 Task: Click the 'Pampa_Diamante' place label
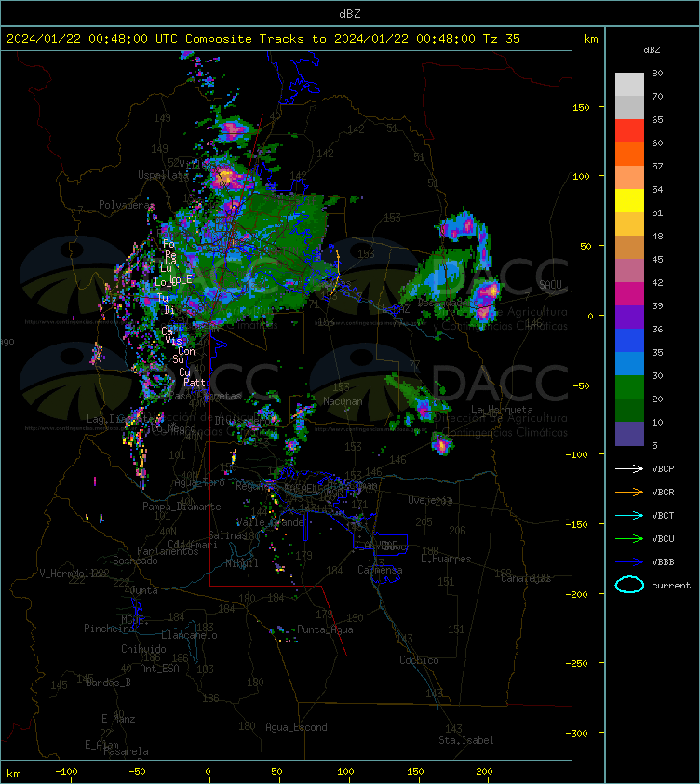[182, 507]
